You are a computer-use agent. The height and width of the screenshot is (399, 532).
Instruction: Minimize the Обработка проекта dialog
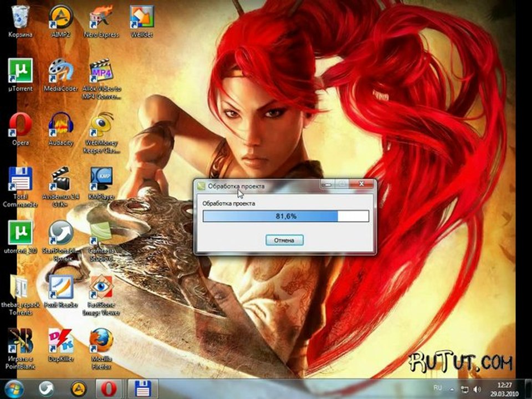point(328,184)
